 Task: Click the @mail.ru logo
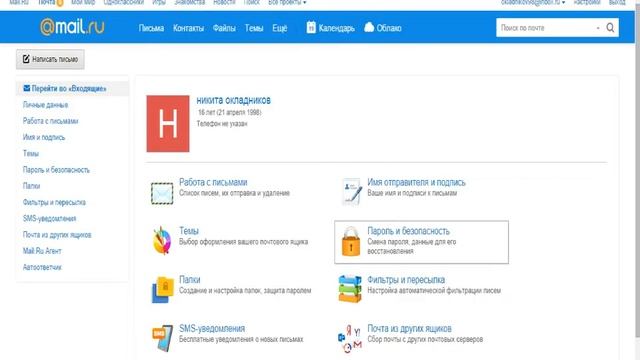(72, 27)
